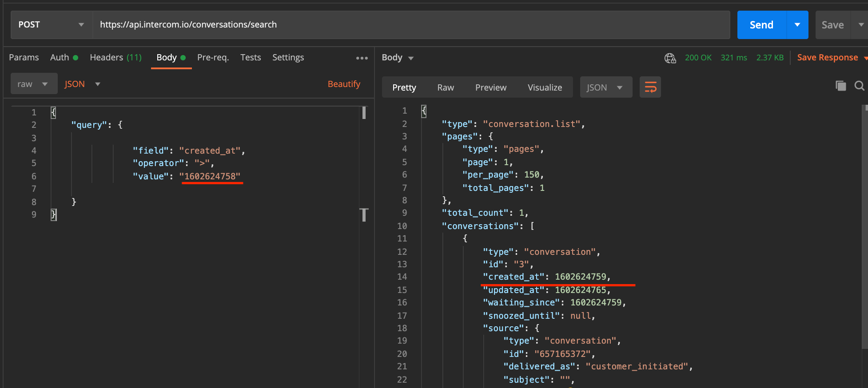Switch to the Auth tab
This screenshot has width=868, height=388.
pos(64,57)
